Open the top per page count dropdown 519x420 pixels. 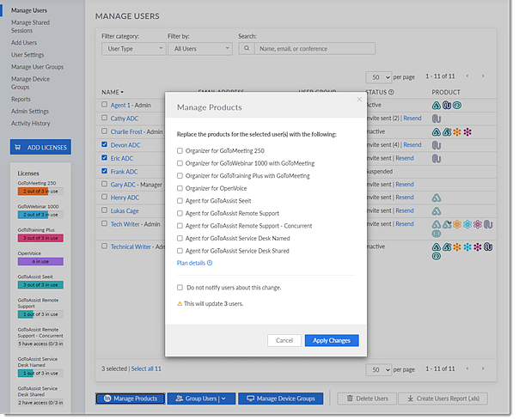(x=378, y=77)
